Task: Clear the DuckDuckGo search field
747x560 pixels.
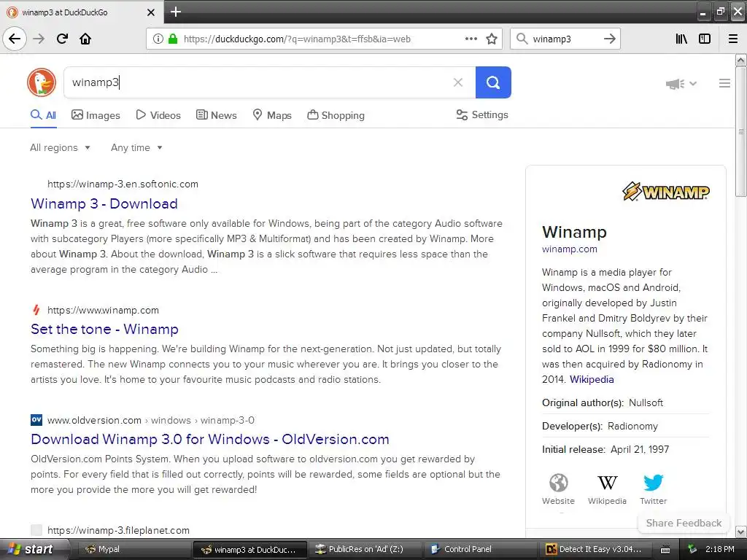Action: click(x=458, y=82)
